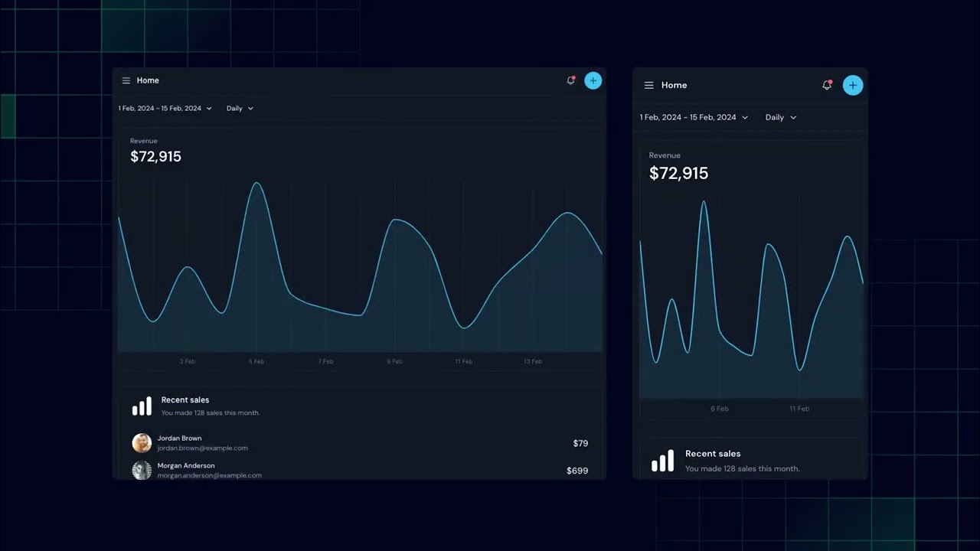
Task: Click the $699 sale amount
Action: 577,471
